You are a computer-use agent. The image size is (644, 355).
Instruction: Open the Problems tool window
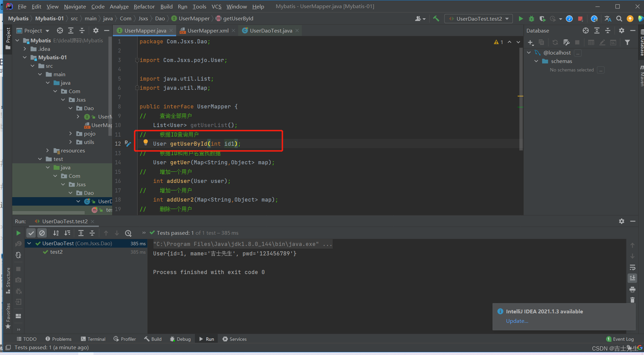tap(59, 339)
